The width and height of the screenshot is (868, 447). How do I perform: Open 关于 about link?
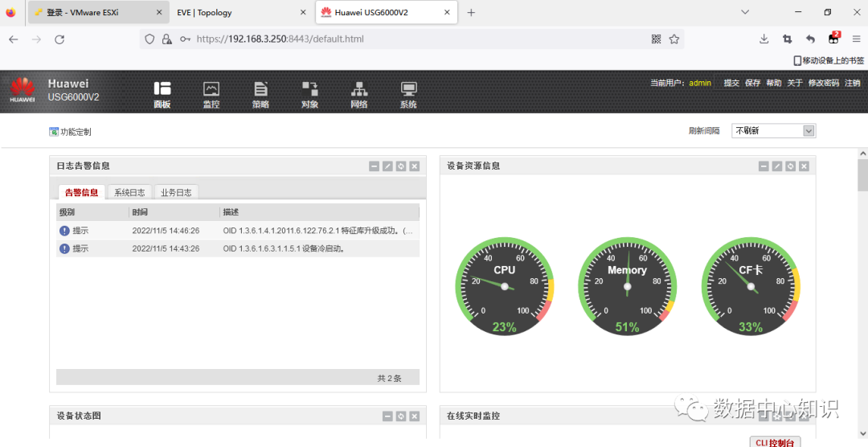pos(794,83)
